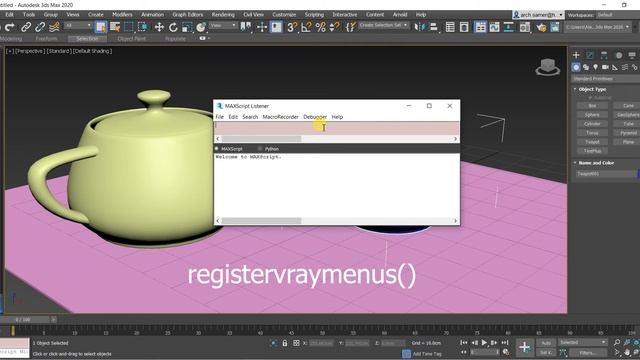Activate the Select and Rotate tool
Viewport: 640px width, 360px height.
point(173,27)
